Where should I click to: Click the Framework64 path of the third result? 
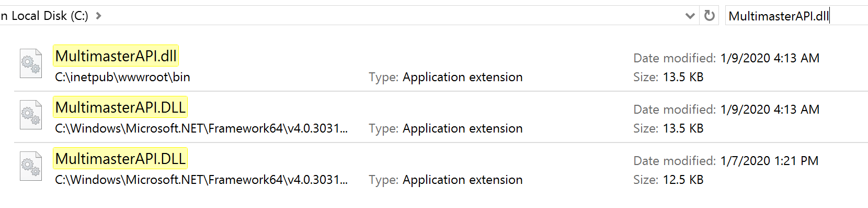pyautogui.click(x=201, y=180)
